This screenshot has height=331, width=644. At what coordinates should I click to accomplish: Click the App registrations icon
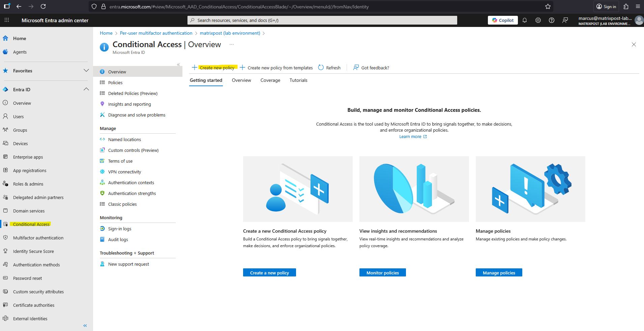tap(5, 170)
